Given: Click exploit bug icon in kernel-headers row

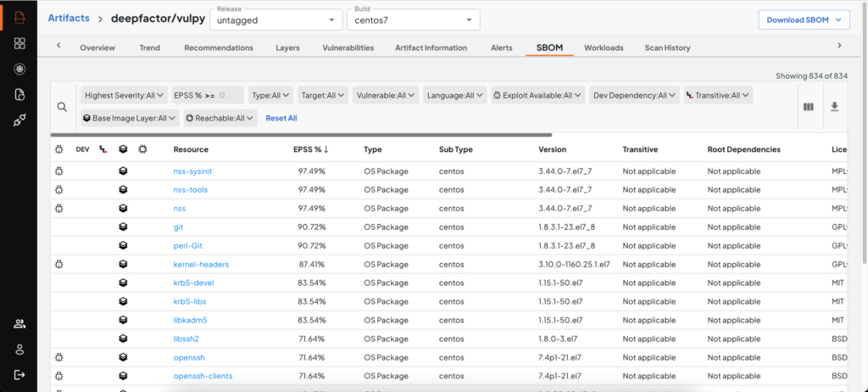Looking at the screenshot, I should (x=58, y=265).
